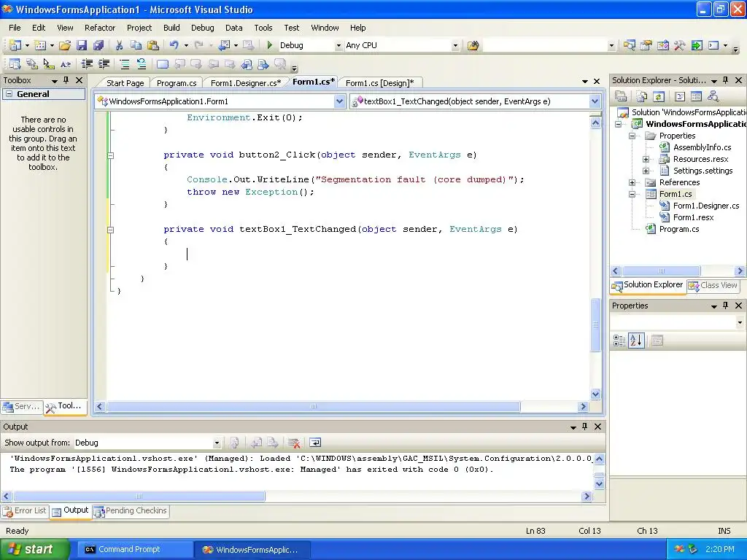Click the Find in Files binoculars icon
The height and width of the screenshot is (560, 747).
point(473,45)
